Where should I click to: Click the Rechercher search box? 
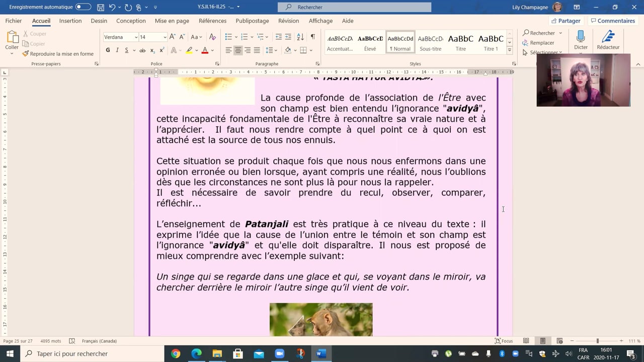354,7
